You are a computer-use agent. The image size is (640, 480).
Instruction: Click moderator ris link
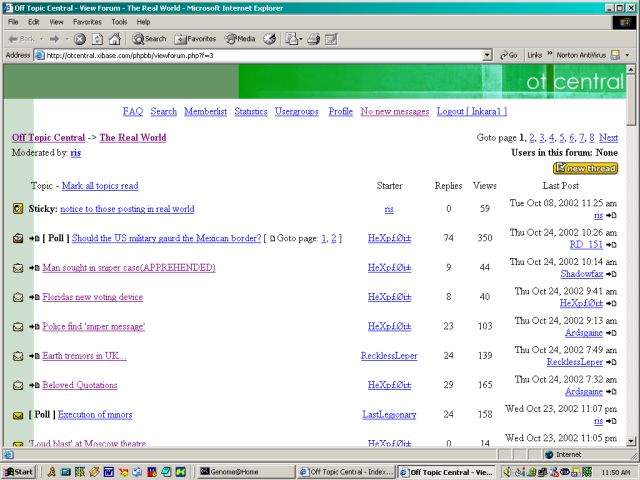click(76, 153)
